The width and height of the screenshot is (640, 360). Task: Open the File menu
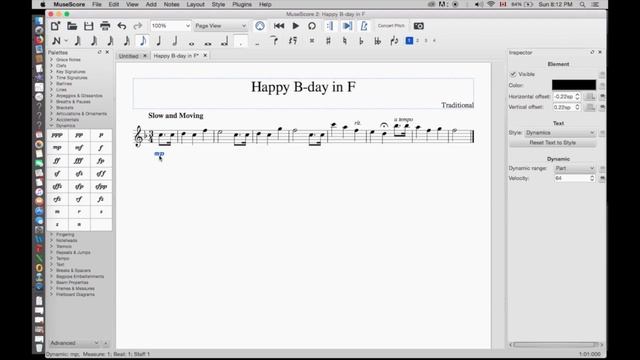97,4
